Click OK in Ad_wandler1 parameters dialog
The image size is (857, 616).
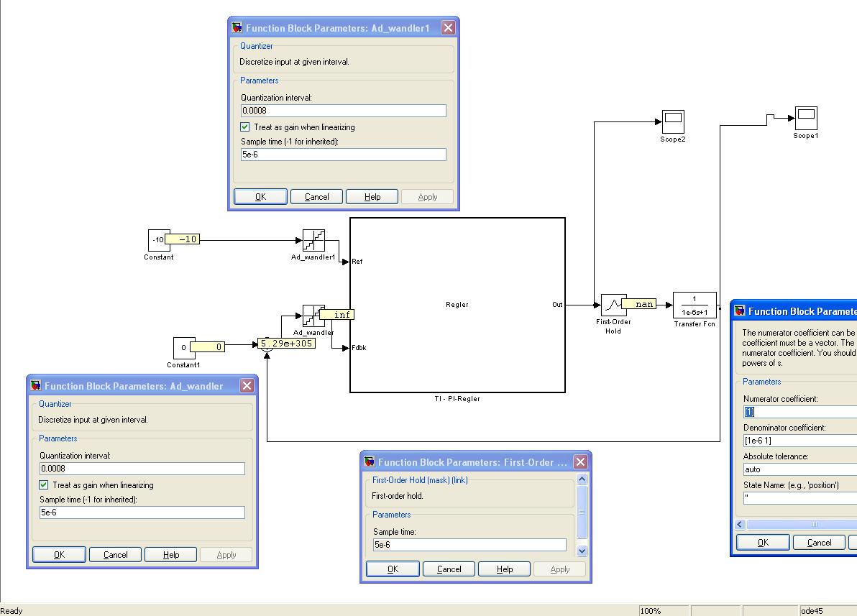click(260, 197)
